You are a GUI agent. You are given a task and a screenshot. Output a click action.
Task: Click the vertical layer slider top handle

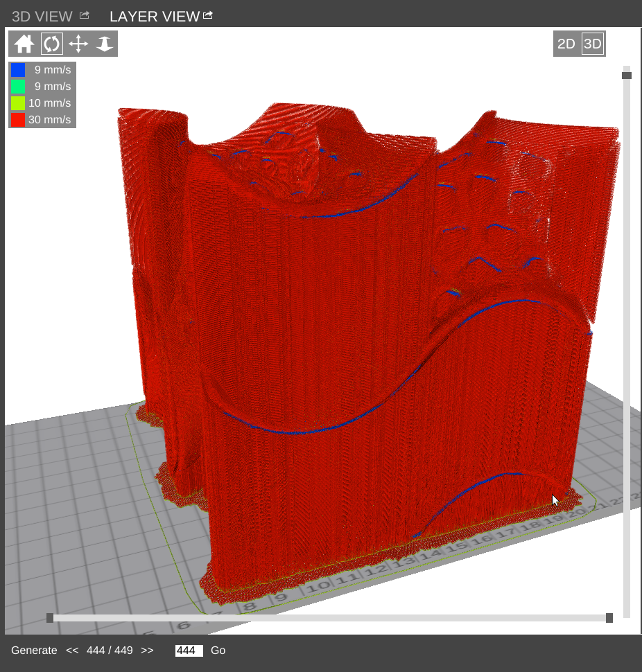[x=627, y=76]
